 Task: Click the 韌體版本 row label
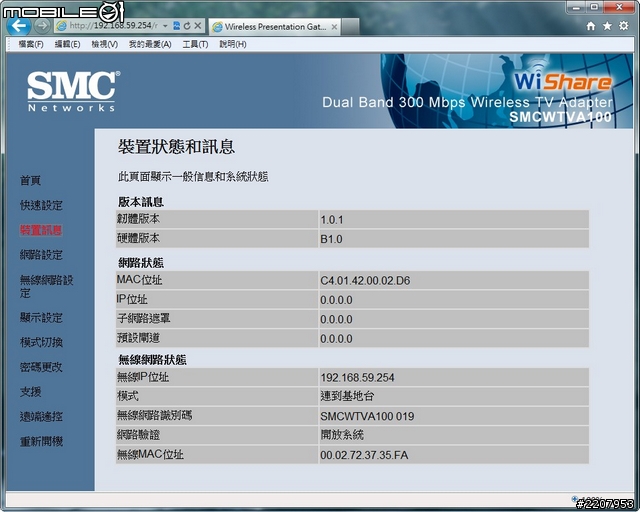point(138,219)
